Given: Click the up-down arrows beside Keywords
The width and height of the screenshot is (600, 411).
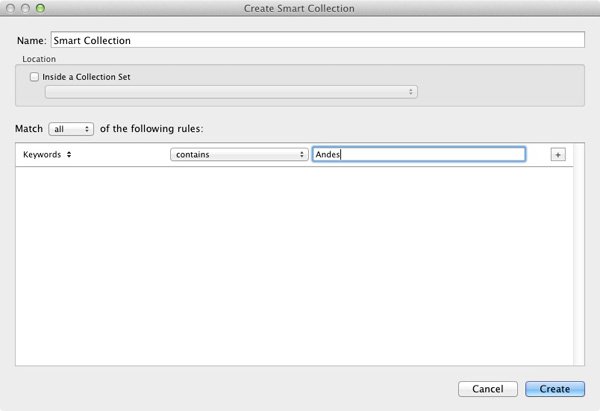Looking at the screenshot, I should [x=69, y=154].
